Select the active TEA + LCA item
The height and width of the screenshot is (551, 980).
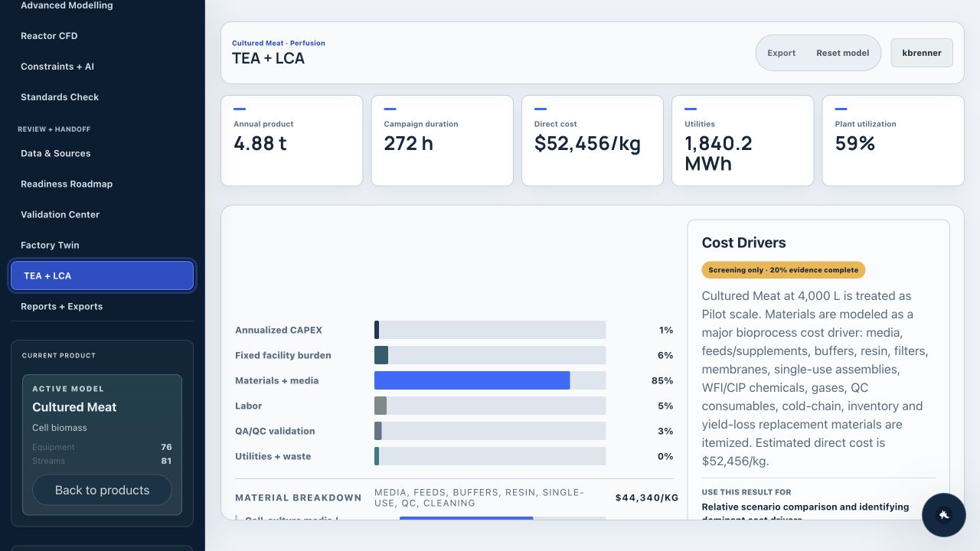coord(102,275)
